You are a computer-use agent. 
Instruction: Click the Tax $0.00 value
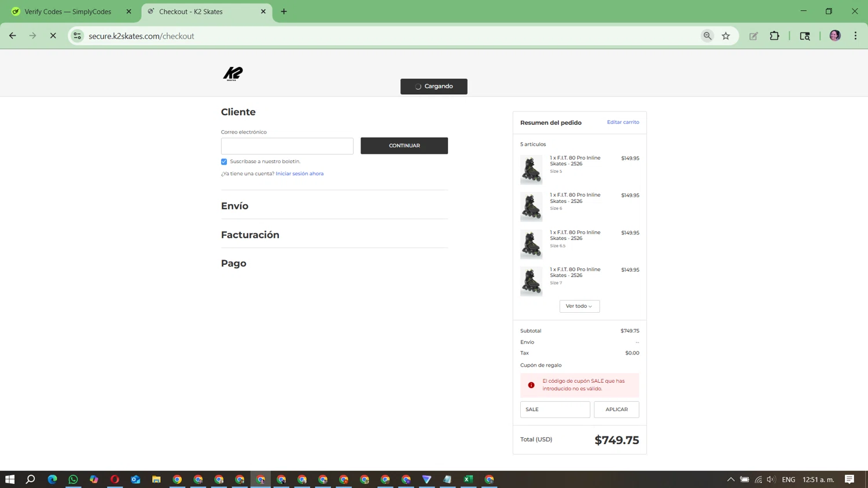click(632, 353)
